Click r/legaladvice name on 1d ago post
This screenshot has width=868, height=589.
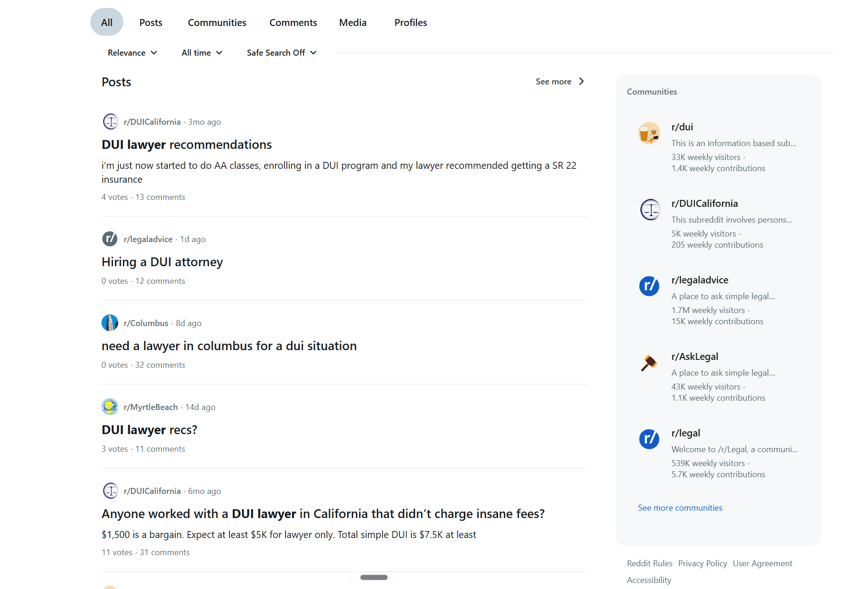[148, 239]
